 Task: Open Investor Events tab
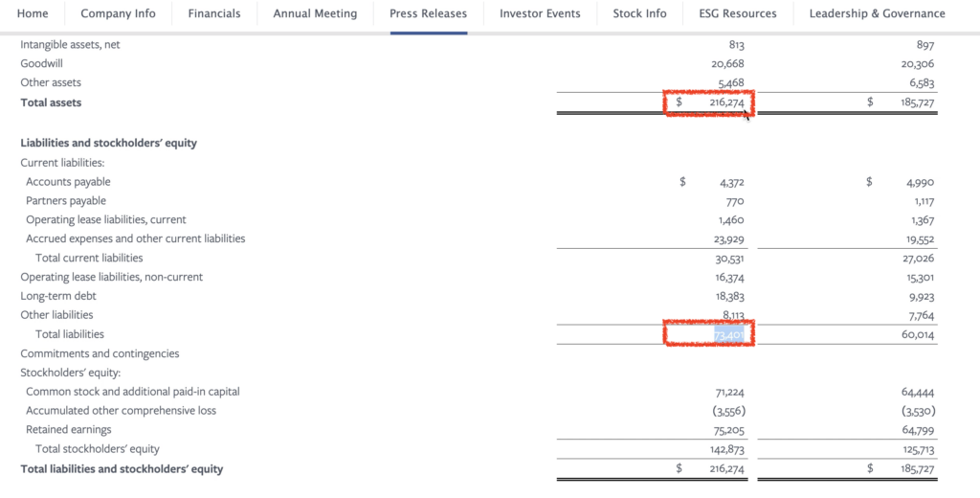[x=540, y=13]
